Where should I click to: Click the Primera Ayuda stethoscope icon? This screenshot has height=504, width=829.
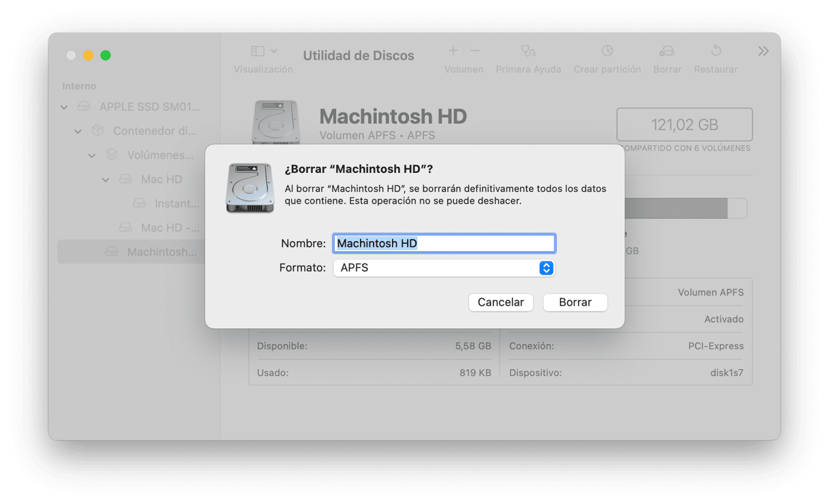click(x=528, y=51)
